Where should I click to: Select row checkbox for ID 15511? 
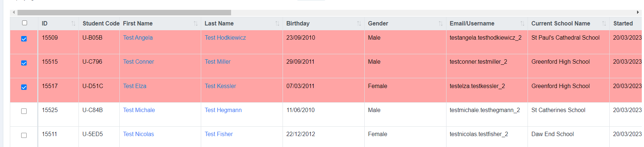(24, 135)
